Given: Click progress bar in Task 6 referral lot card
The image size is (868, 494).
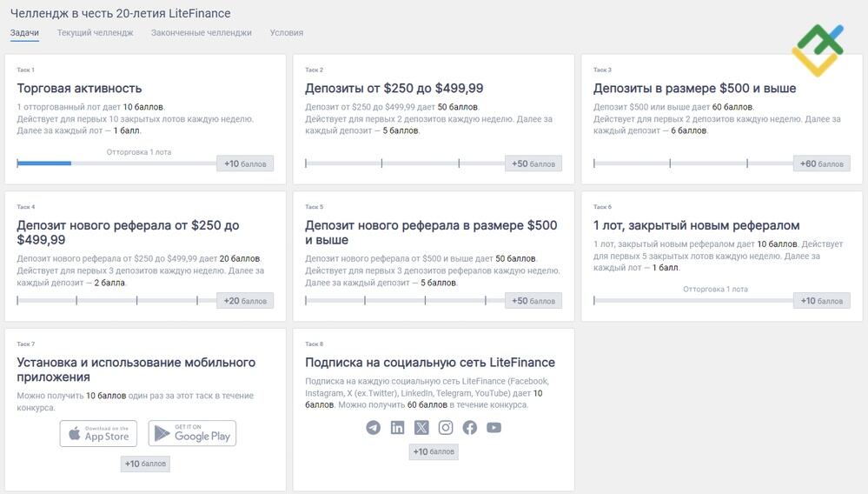Looking at the screenshot, I should tap(693, 301).
